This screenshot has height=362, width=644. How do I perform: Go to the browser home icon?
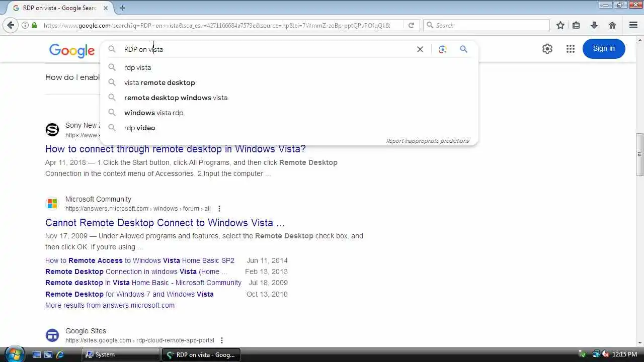pyautogui.click(x=612, y=25)
